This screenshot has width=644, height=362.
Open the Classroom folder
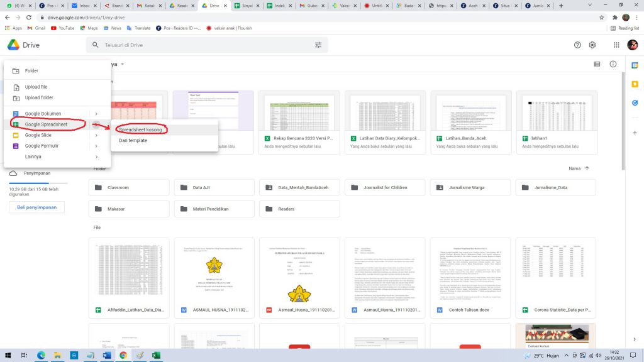pyautogui.click(x=129, y=187)
